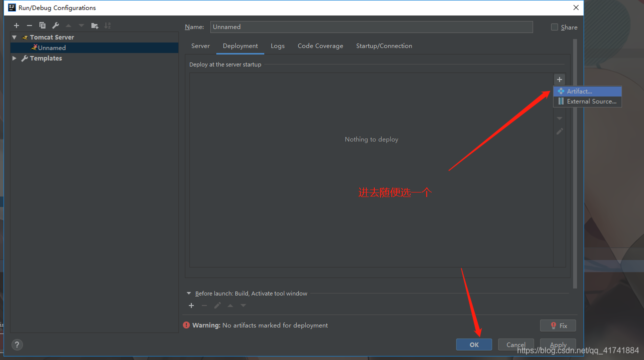Remove the configuration with the minus icon

tap(29, 25)
